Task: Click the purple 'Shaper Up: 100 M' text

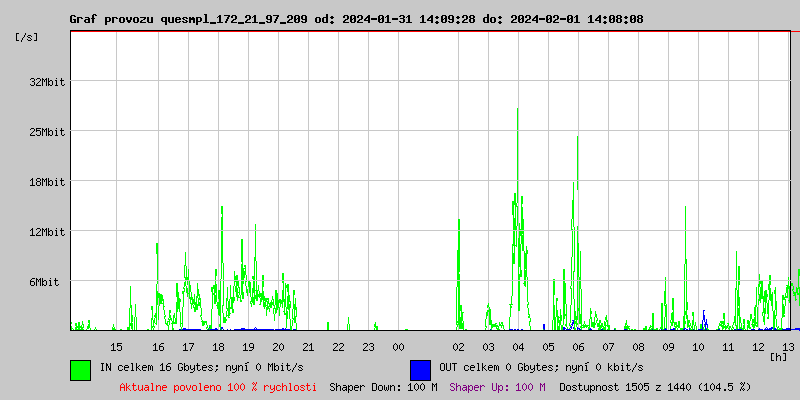Action: click(x=498, y=387)
